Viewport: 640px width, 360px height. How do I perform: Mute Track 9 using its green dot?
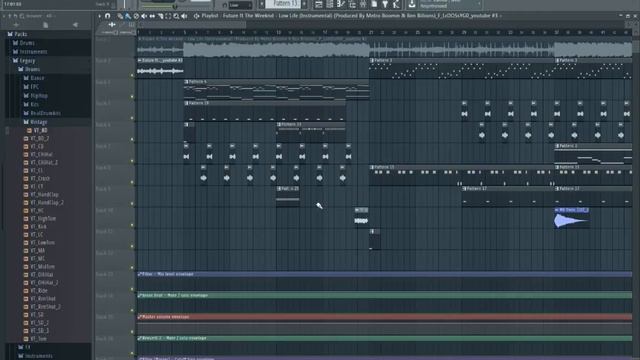(x=132, y=203)
